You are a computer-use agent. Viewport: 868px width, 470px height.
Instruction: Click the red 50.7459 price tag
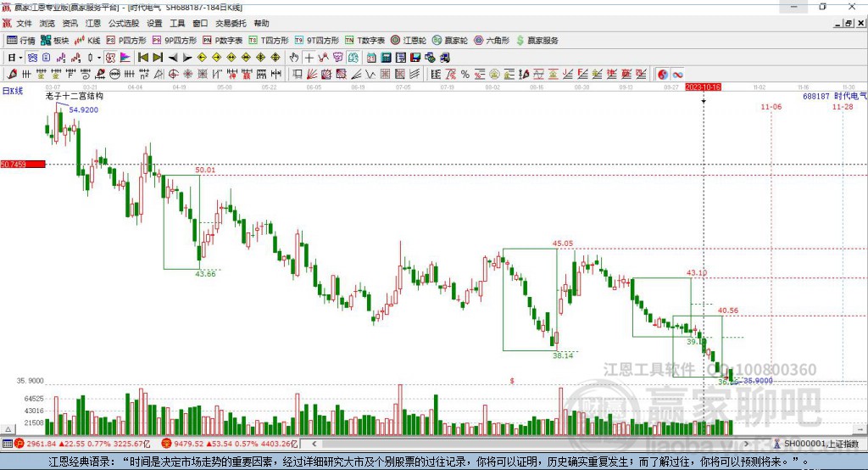pyautogui.click(x=23, y=164)
